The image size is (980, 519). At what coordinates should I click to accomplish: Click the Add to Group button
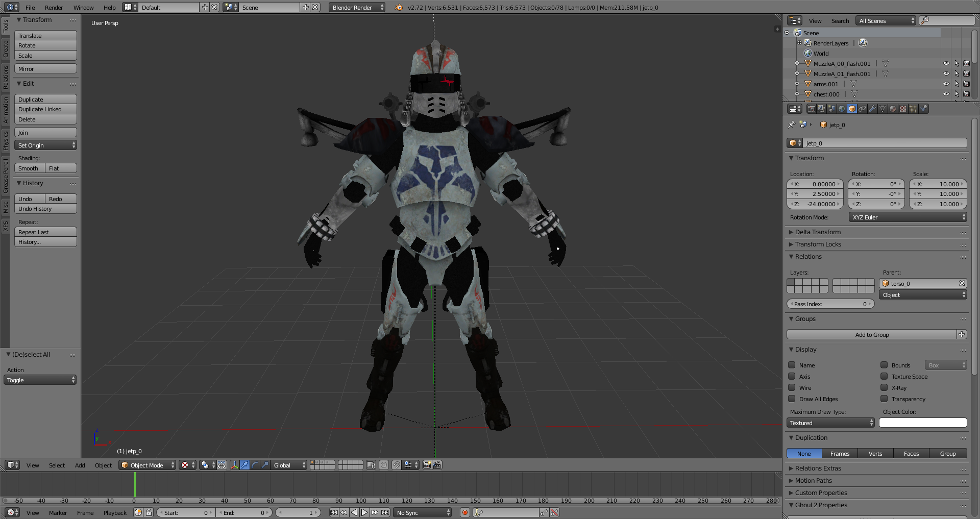[872, 335]
